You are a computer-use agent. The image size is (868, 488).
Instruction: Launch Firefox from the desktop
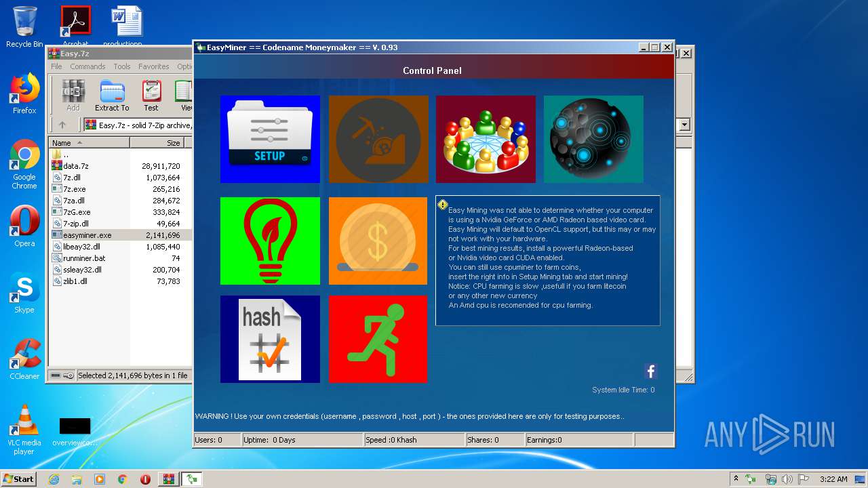point(24,94)
